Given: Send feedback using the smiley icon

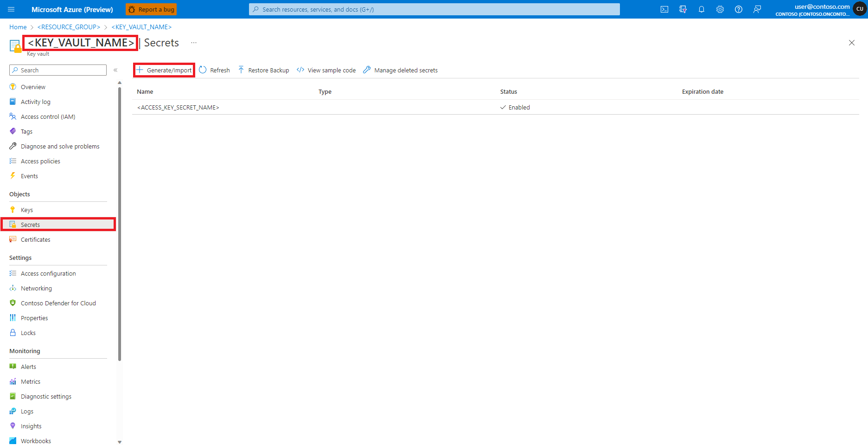Looking at the screenshot, I should click(x=757, y=9).
